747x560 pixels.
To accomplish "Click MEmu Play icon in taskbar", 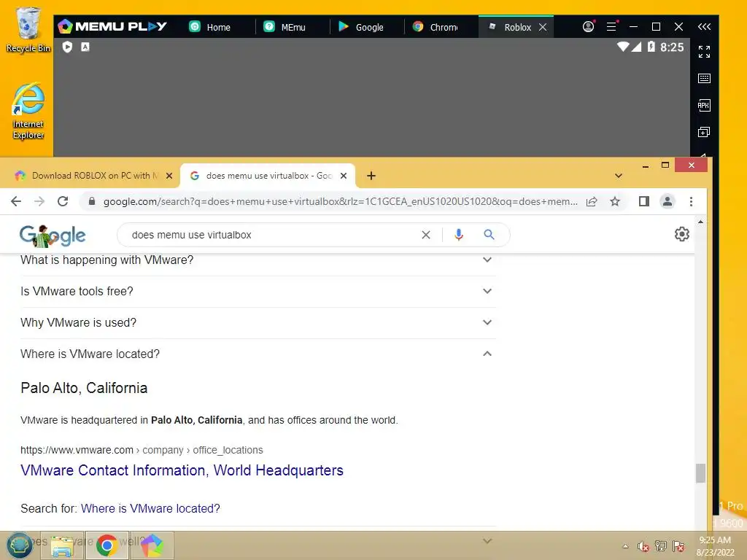I will pyautogui.click(x=152, y=545).
